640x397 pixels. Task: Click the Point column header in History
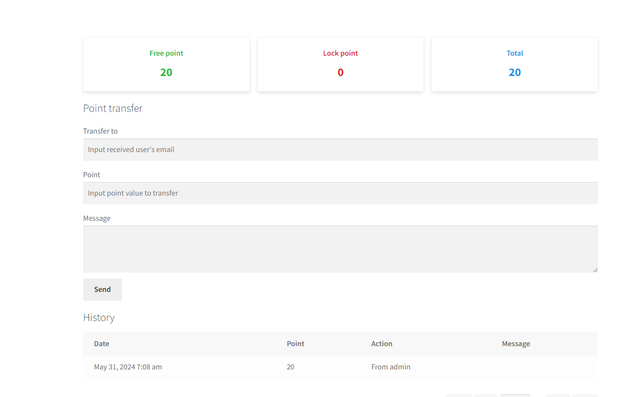click(295, 344)
